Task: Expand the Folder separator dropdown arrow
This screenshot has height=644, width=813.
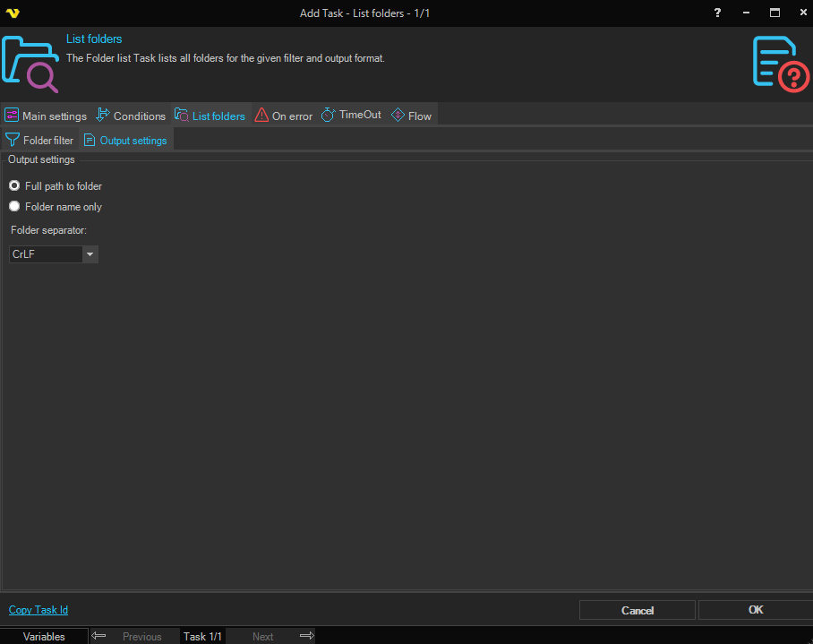Action: [90, 254]
